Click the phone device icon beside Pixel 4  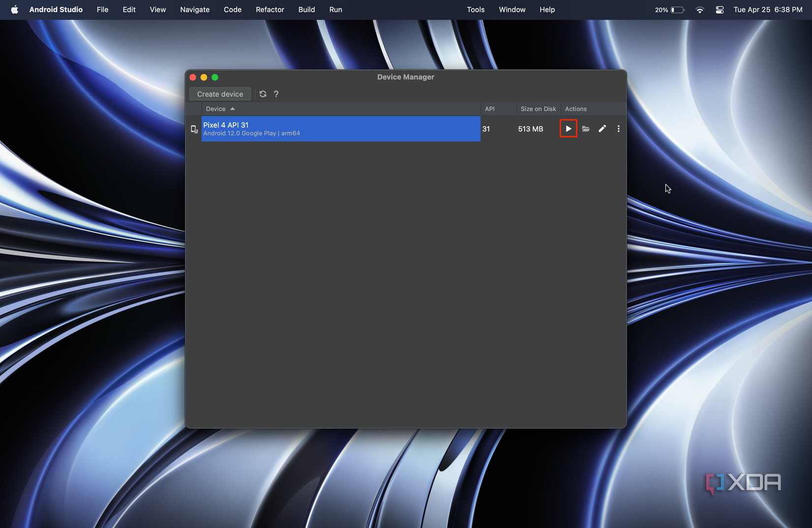tap(194, 128)
